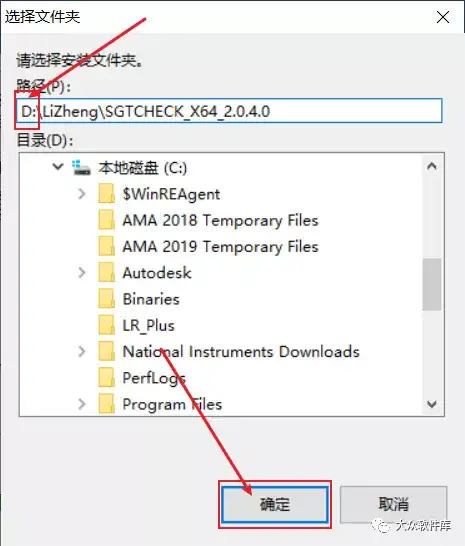Viewport: 465px width, 546px height.
Task: Select the AMA 2018 Temporary Files folder icon
Action: pos(107,220)
